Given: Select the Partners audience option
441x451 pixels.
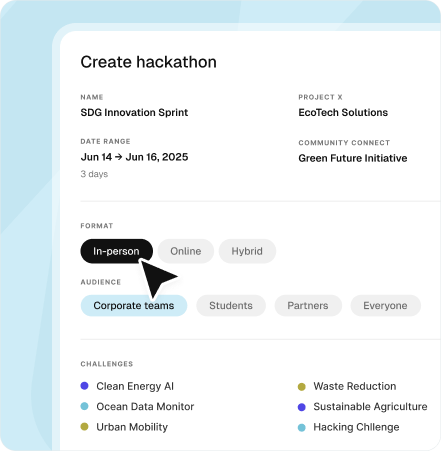Looking at the screenshot, I should point(308,305).
